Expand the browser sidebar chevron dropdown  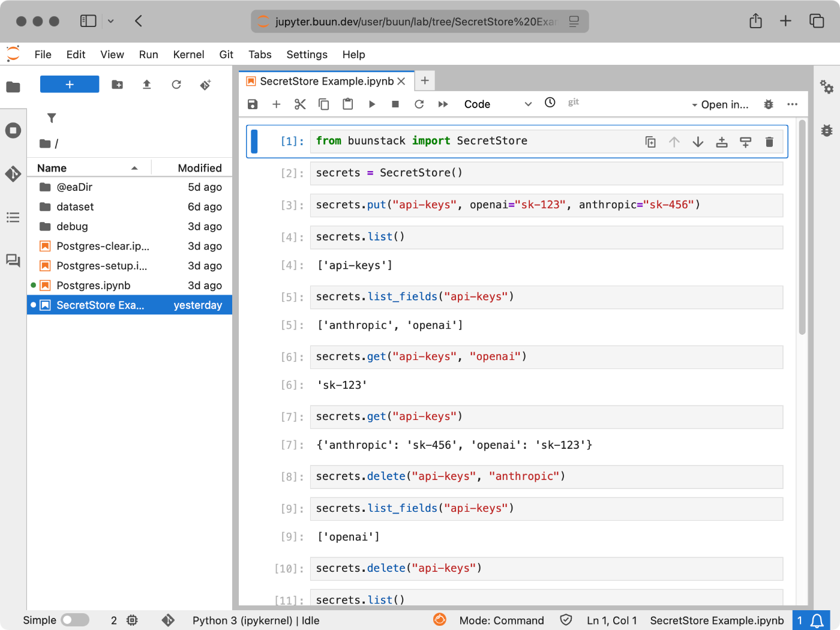point(110,21)
